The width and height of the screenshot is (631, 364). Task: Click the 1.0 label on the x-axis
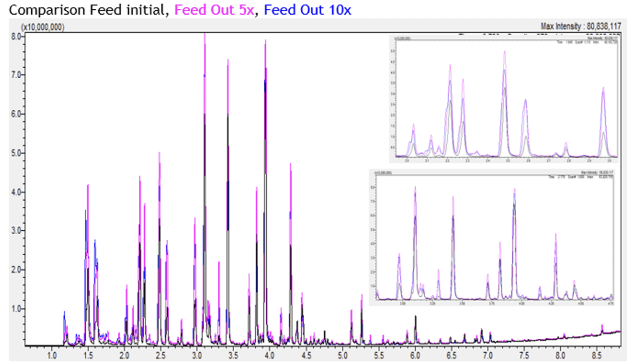52,356
